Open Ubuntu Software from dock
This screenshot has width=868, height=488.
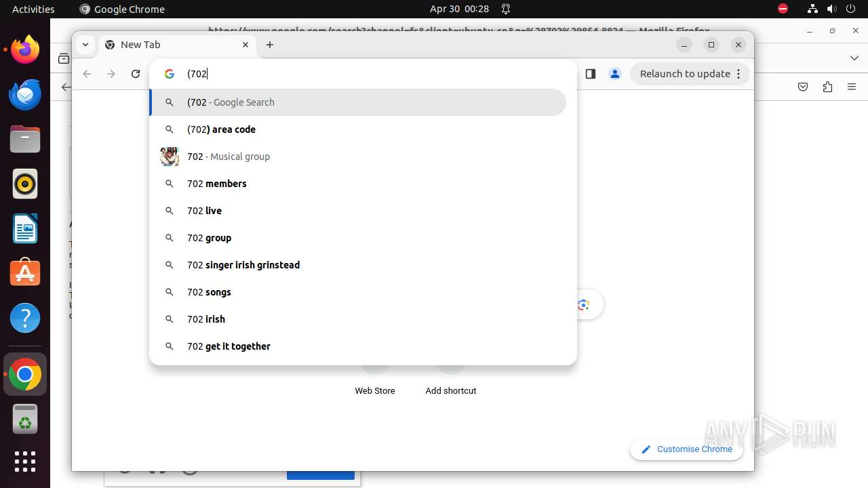[x=25, y=273]
